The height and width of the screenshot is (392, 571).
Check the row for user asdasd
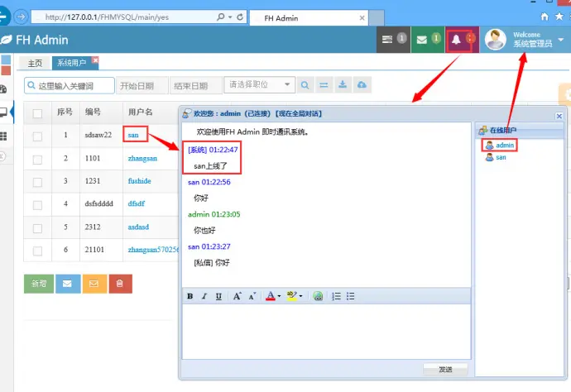[x=37, y=228]
